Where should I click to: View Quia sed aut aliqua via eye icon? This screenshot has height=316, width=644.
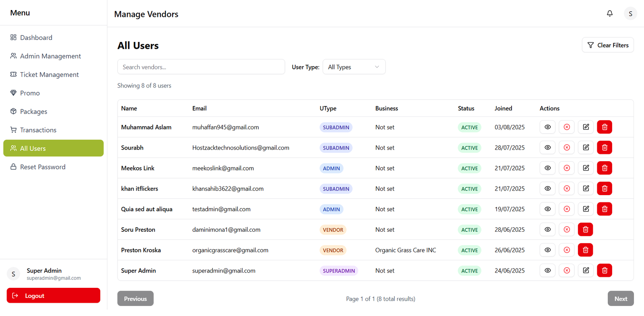pos(547,209)
